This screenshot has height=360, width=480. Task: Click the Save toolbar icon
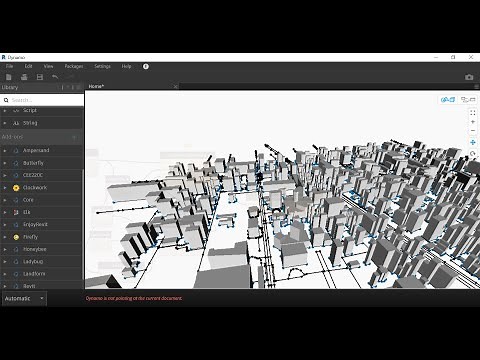pos(40,77)
